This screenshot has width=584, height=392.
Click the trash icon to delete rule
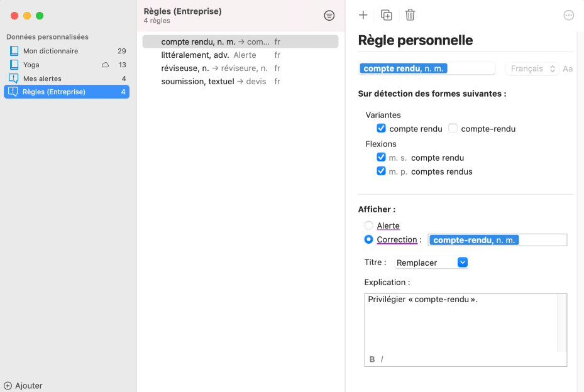[410, 15]
